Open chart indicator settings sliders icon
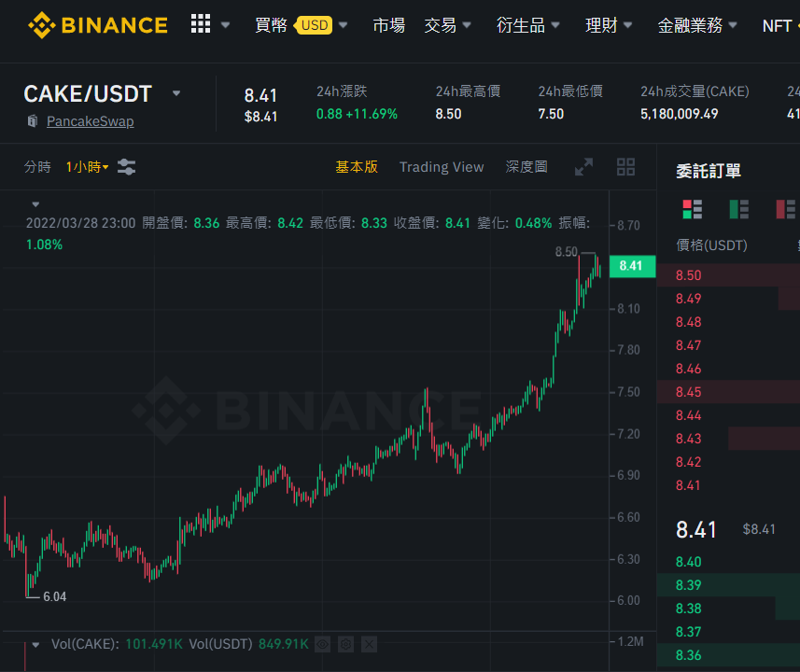The height and width of the screenshot is (672, 800). point(127,167)
